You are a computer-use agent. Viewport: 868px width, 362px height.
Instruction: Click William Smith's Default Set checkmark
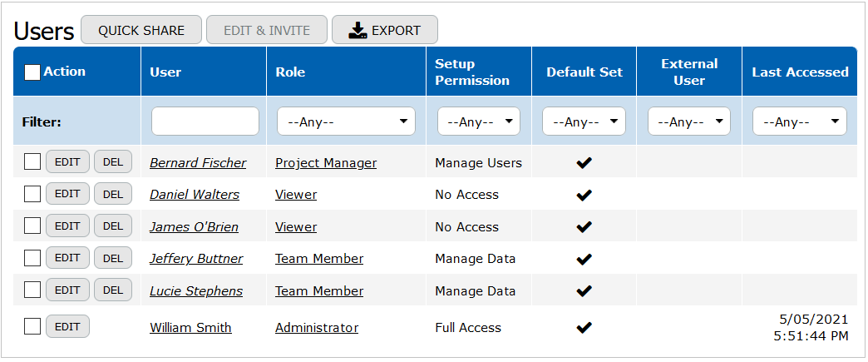click(x=584, y=328)
